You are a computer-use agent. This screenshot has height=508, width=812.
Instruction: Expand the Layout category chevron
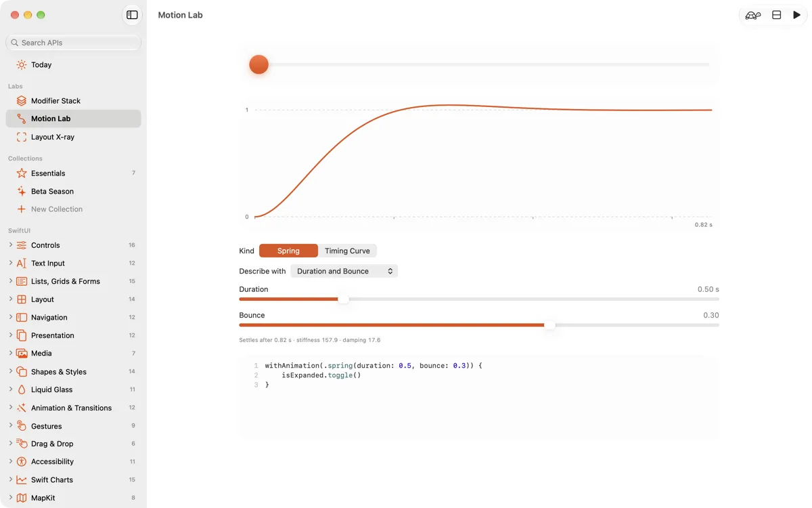pyautogui.click(x=10, y=299)
